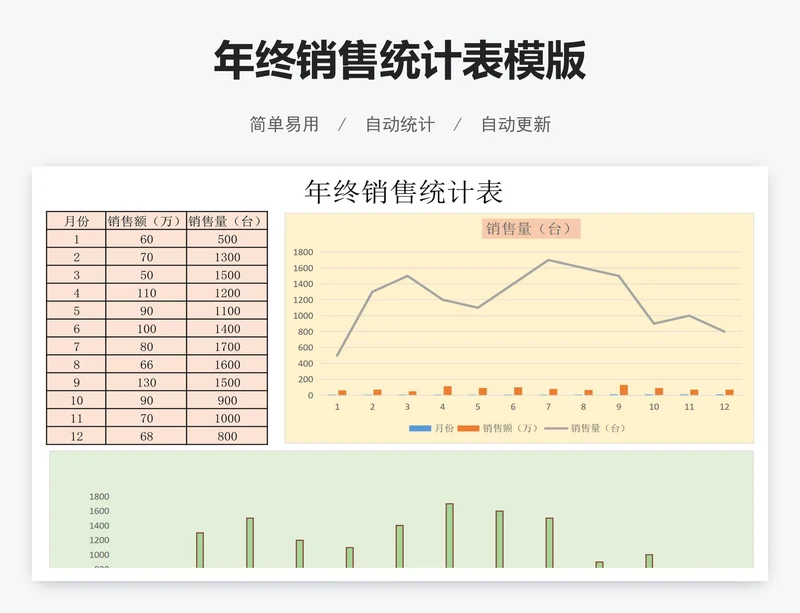This screenshot has height=613, width=800.
Task: Click the table cell with value 130
Action: (x=146, y=382)
